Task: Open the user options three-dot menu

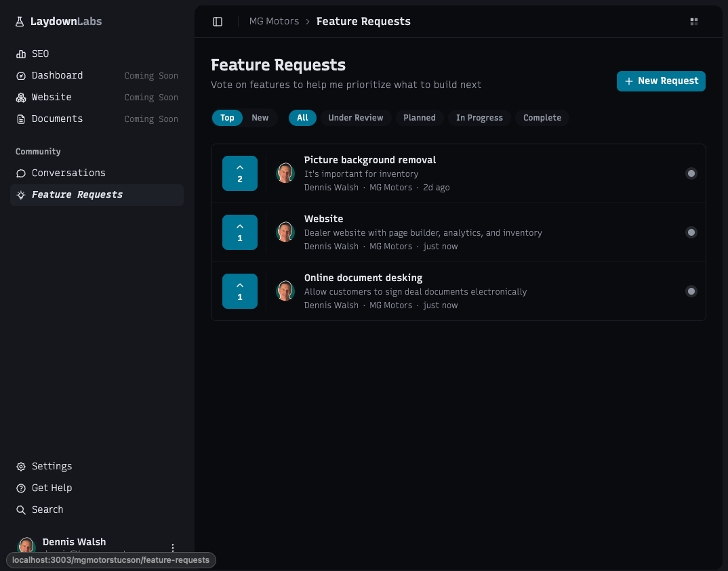Action: [x=173, y=547]
